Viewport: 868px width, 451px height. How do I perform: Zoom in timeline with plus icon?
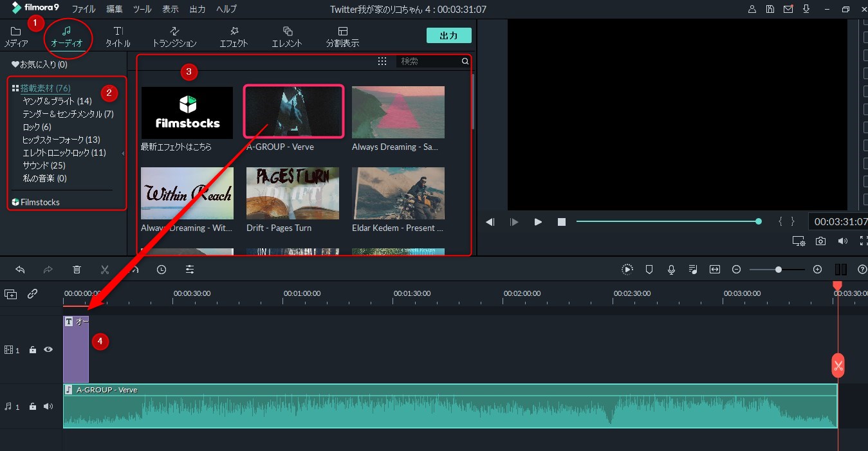818,270
